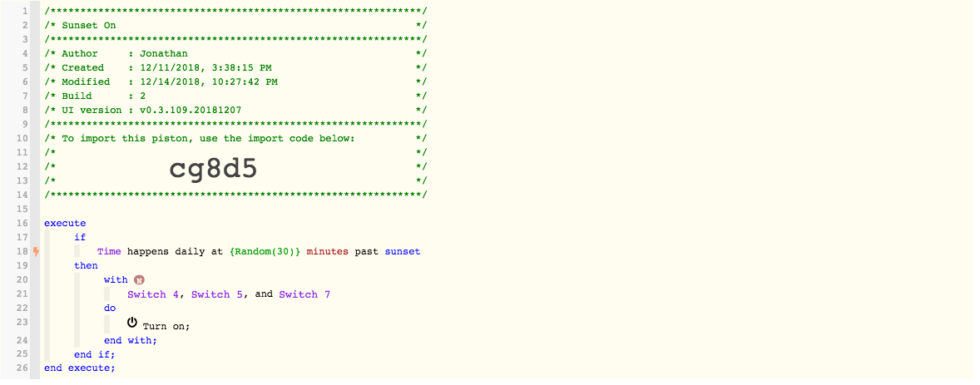Click the end with; line
The height and width of the screenshot is (385, 980).
click(x=130, y=340)
